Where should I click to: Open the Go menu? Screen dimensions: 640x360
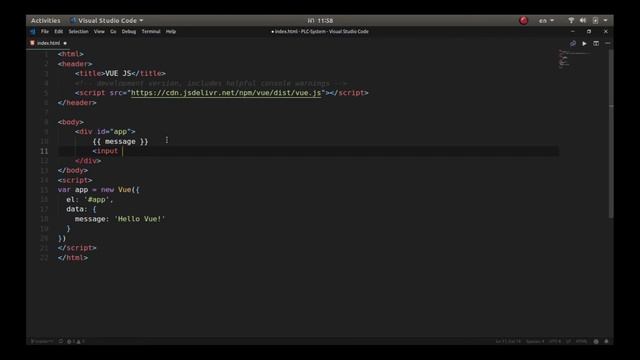pyautogui.click(x=113, y=31)
